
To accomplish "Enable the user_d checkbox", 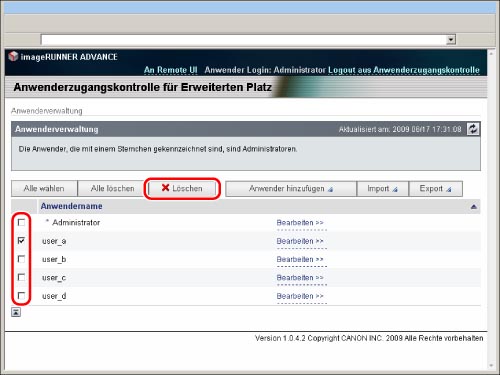I will [21, 295].
